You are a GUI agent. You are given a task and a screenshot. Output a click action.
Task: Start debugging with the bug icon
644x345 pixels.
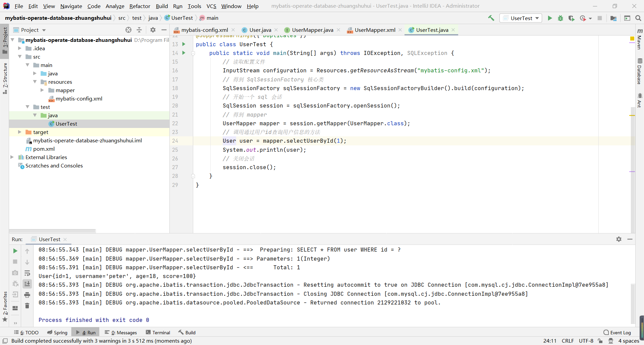[x=560, y=18]
